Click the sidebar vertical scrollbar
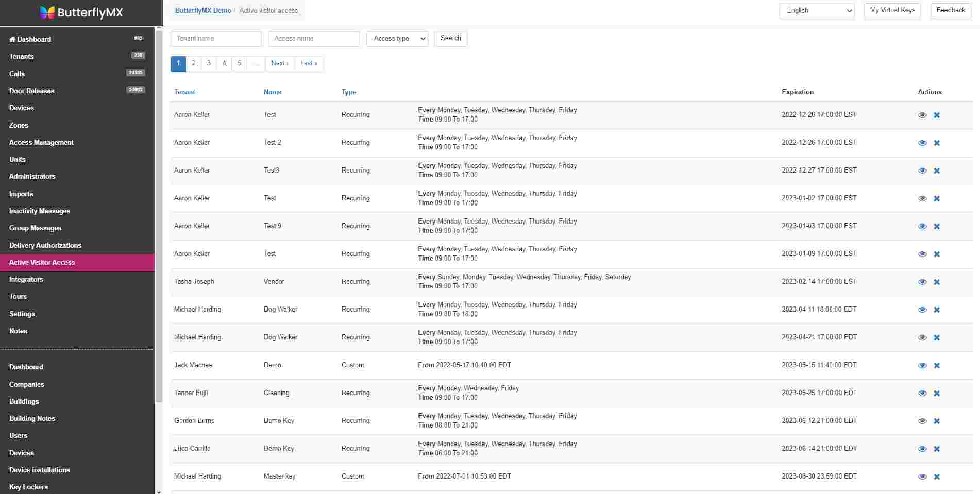 click(159, 216)
